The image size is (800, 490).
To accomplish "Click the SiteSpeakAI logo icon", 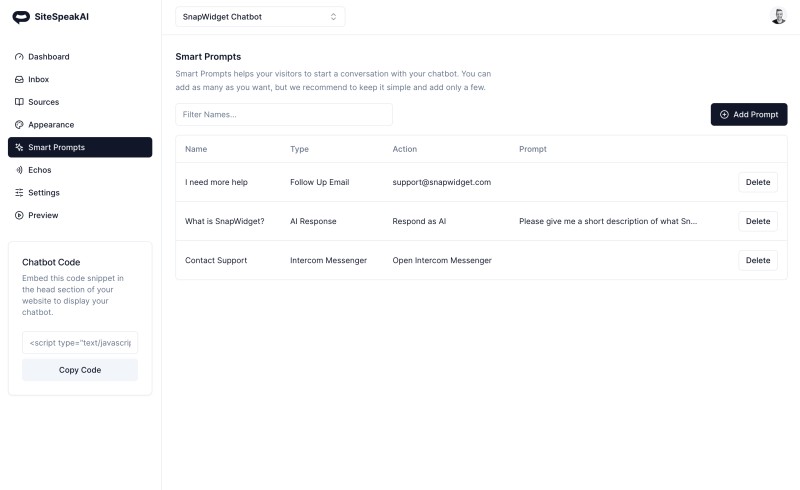I will point(21,17).
